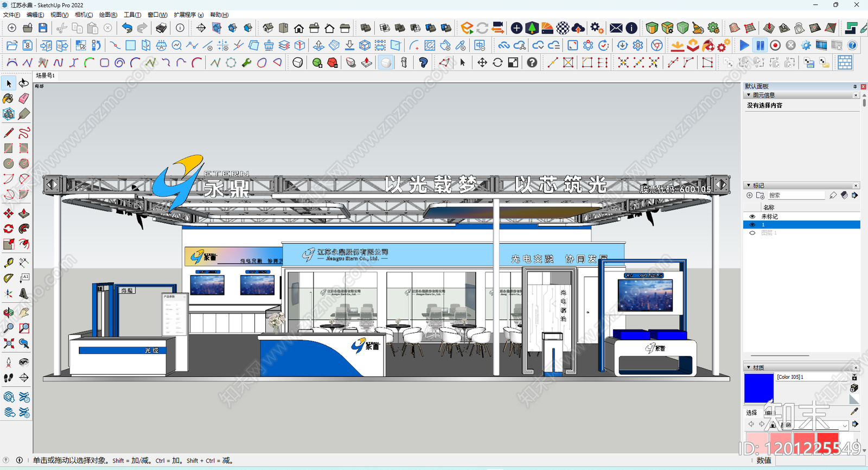Screen dimensions: 868x470
Task: Select the Walk footprints tool
Action: [9, 378]
